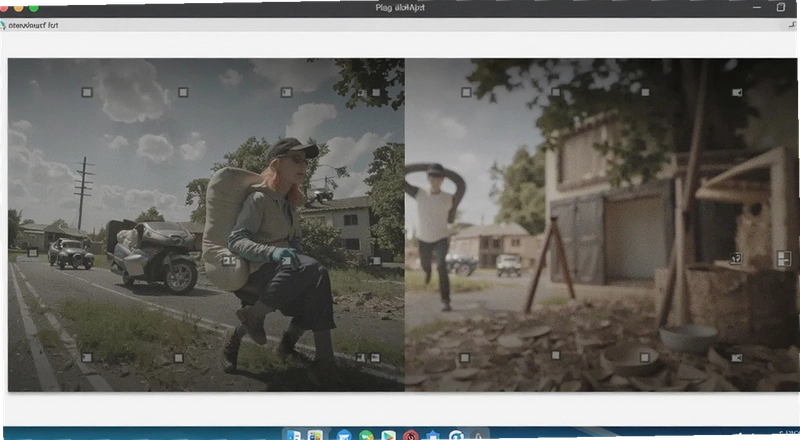800x440 pixels.
Task: Toggle the square marker on the woman's backpack
Action: point(229,261)
